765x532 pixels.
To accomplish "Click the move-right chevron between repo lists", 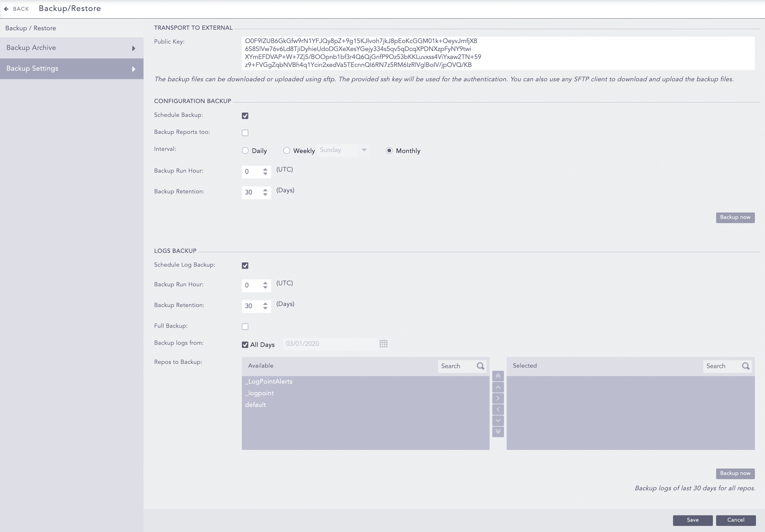I will click(x=498, y=398).
